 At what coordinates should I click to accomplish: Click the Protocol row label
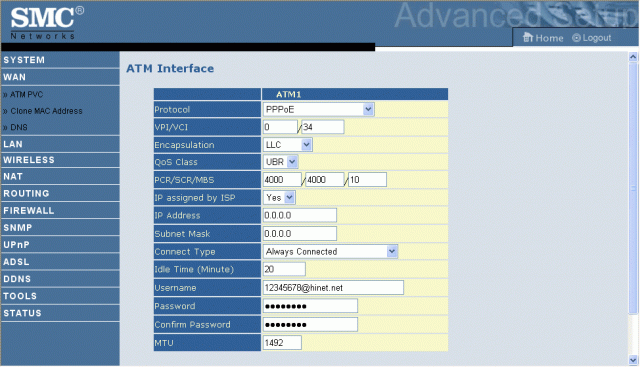click(172, 109)
